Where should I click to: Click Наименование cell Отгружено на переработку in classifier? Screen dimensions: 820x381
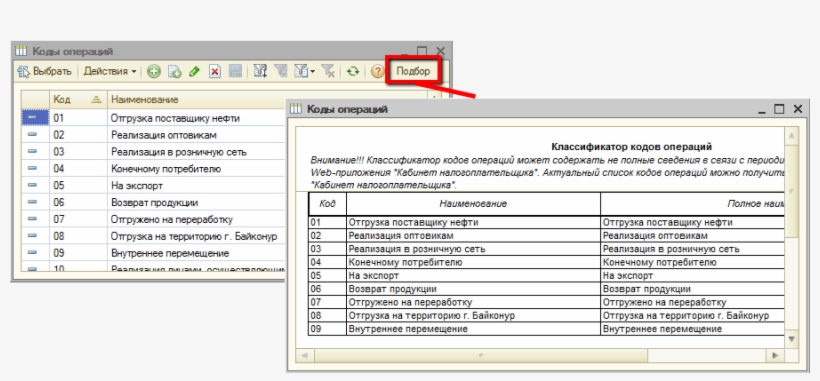pos(473,302)
